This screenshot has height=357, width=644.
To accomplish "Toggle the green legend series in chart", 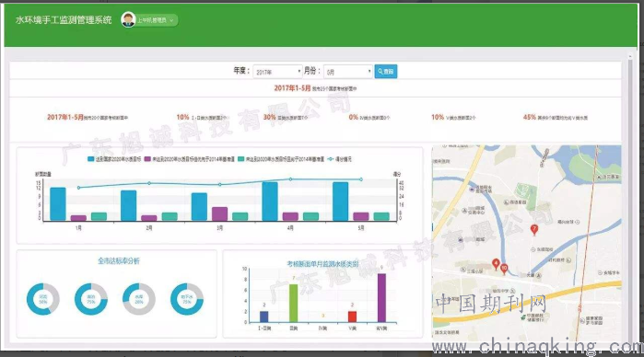I will 281,159.
